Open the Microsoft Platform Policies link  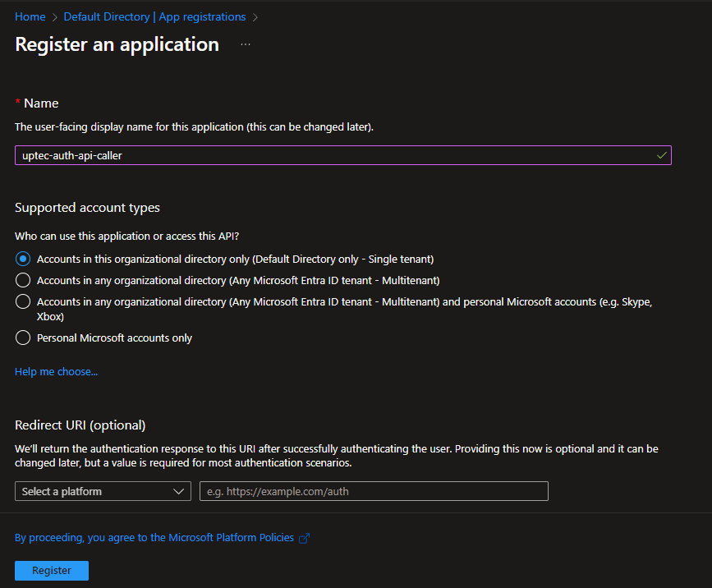coord(154,538)
